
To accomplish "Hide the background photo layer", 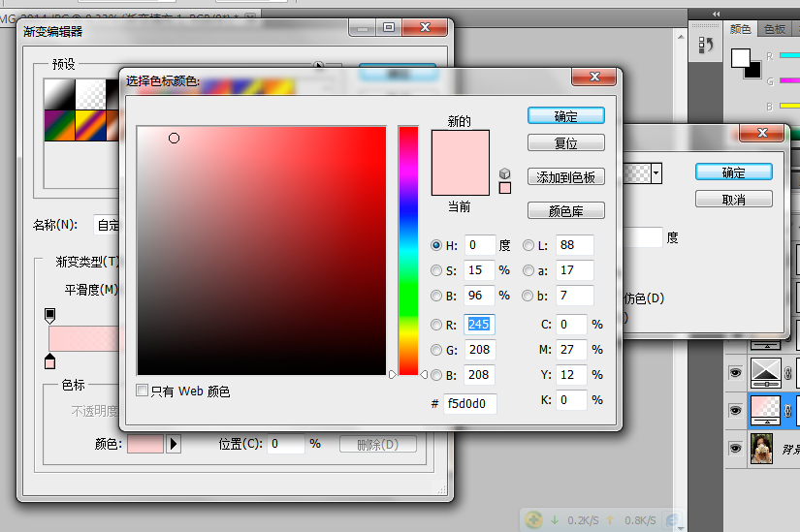I will click(x=735, y=448).
